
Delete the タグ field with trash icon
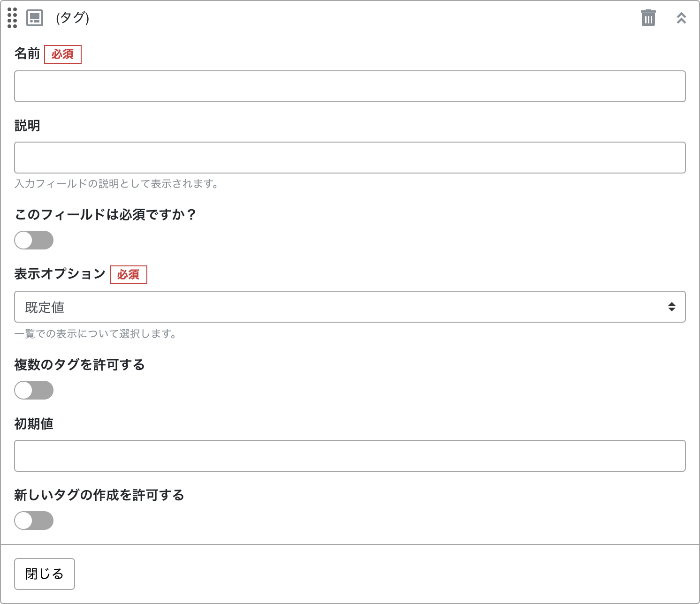coord(648,18)
